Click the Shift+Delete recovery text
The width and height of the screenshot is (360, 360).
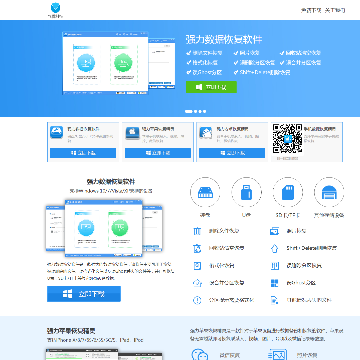click(x=312, y=248)
